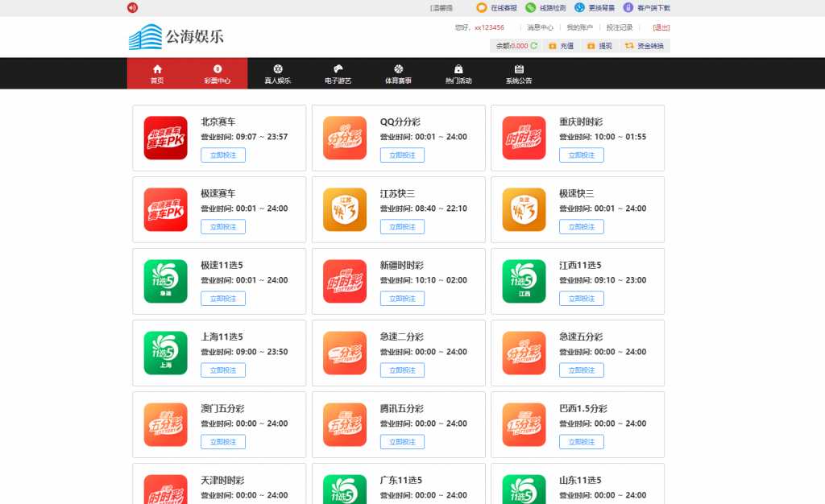Open the 系统公告 system notice menu
825x504 pixels.
(x=519, y=73)
